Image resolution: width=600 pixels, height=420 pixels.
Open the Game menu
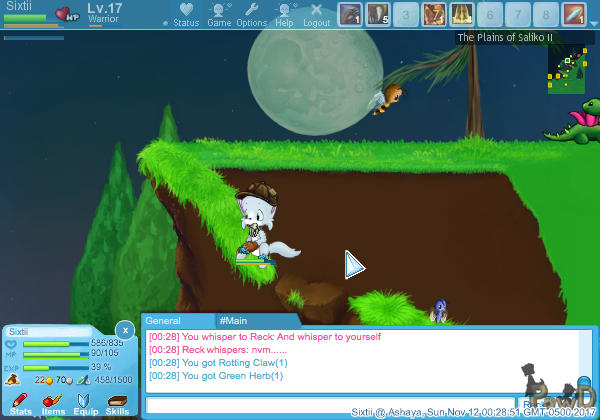click(219, 14)
